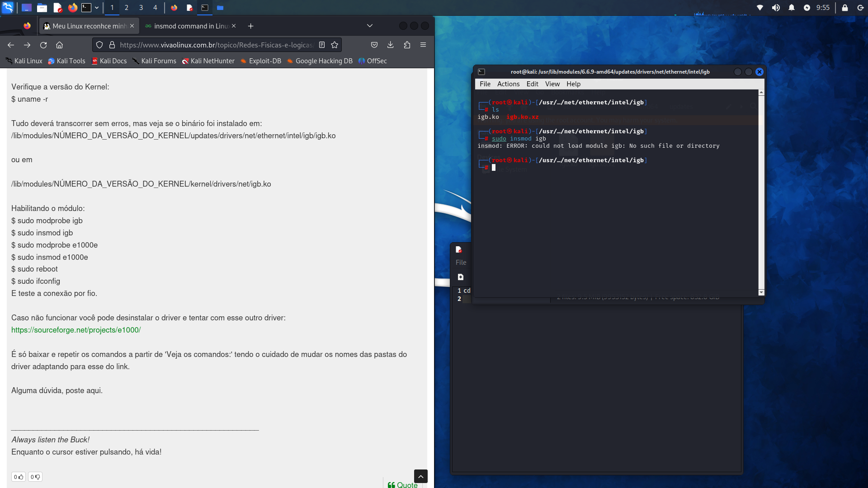Open Kali Forums bookmark
Image resolution: width=868 pixels, height=488 pixels.
pos(154,61)
